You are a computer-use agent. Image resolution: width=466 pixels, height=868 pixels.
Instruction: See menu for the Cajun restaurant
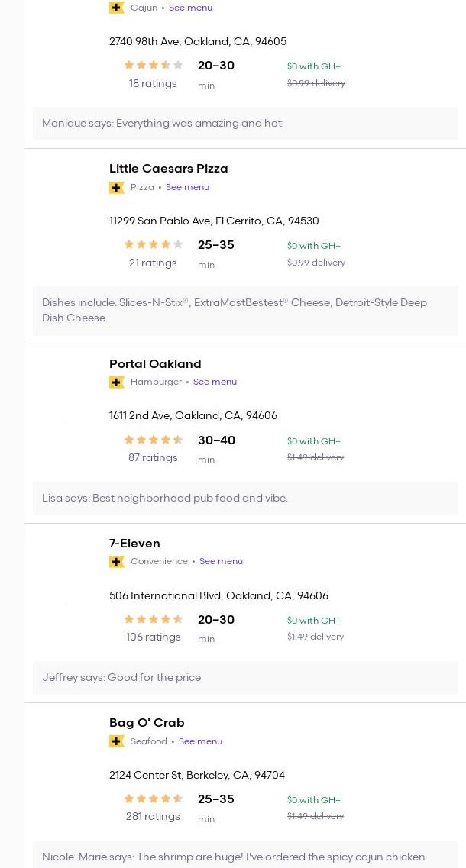(x=190, y=8)
